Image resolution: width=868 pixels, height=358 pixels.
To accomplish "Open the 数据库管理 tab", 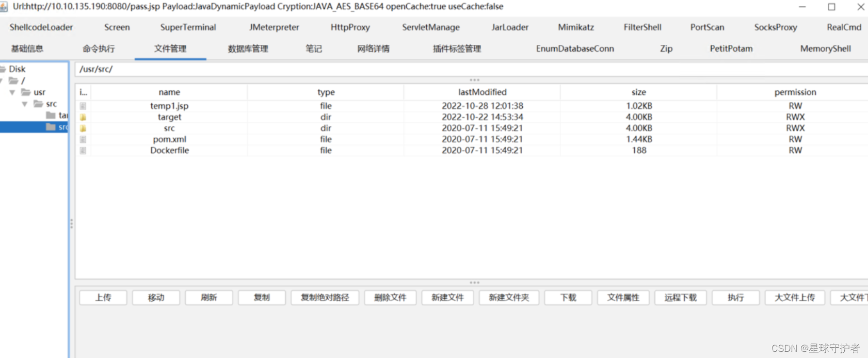I will (x=248, y=48).
